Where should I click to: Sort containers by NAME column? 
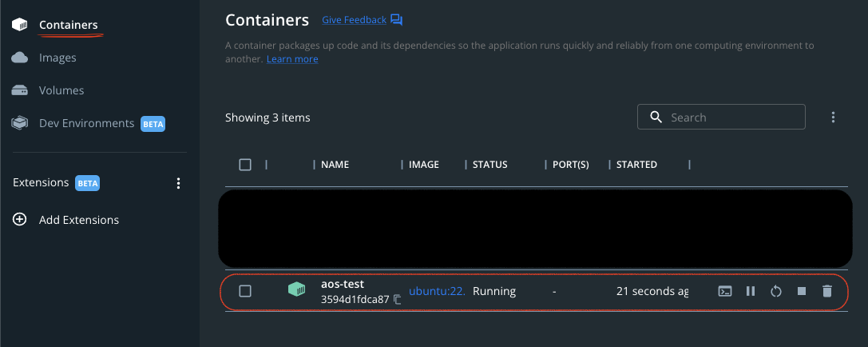[335, 165]
